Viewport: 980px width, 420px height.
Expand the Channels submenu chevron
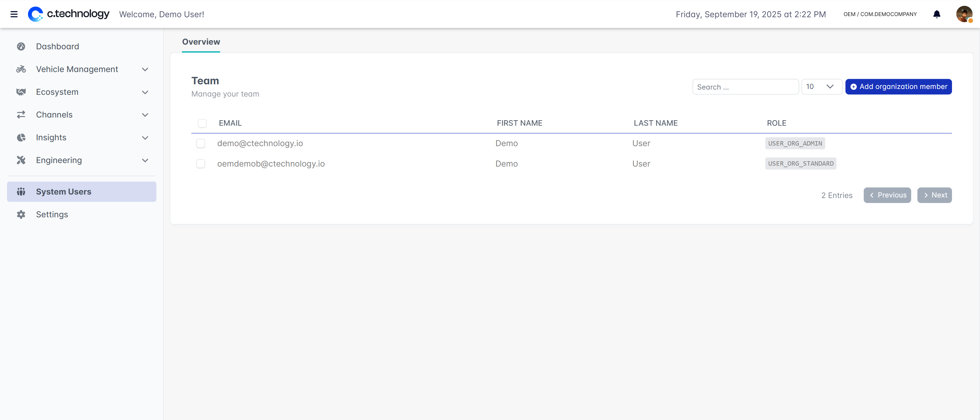145,115
